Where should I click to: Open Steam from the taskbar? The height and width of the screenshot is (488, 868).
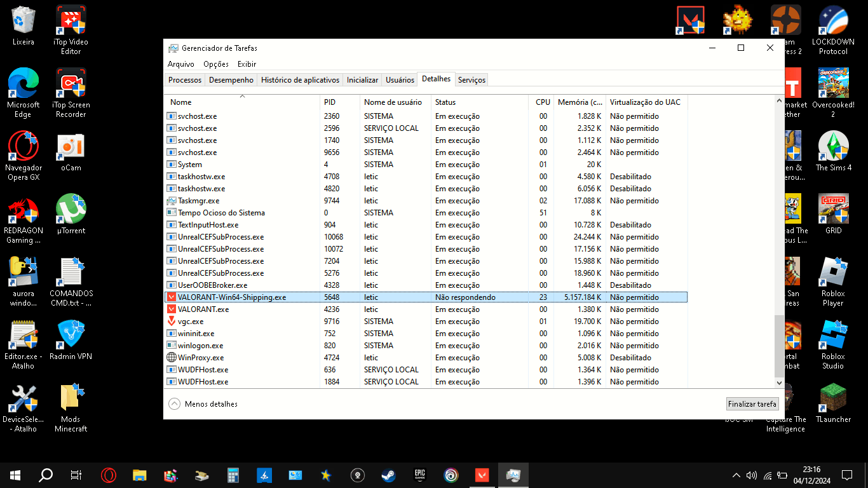click(388, 475)
